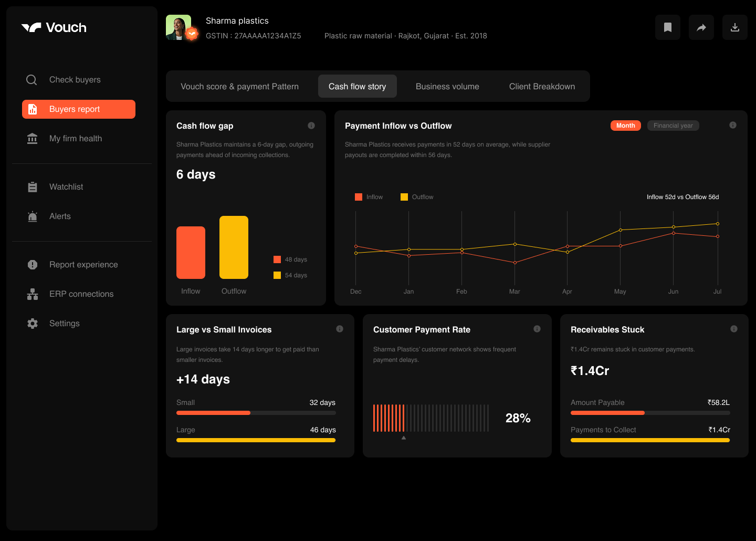
Task: Click the Check buyers search icon
Action: click(x=32, y=80)
